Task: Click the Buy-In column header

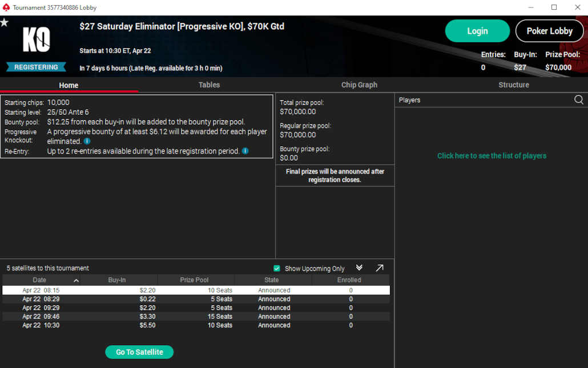Action: tap(117, 280)
